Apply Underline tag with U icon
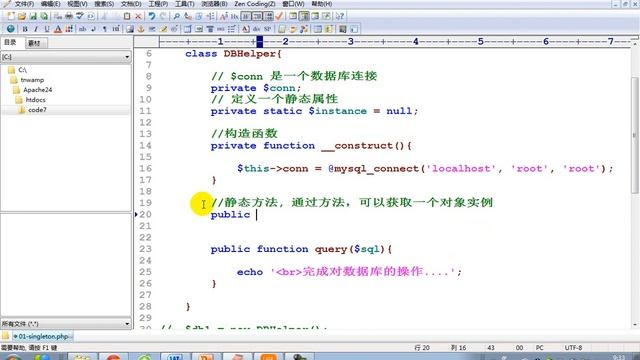 click(47, 29)
